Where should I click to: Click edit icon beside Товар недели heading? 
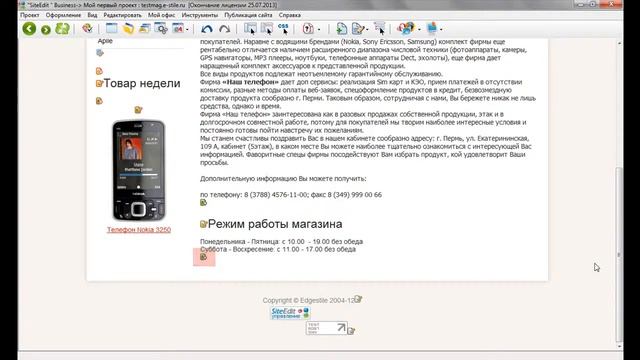tap(99, 83)
